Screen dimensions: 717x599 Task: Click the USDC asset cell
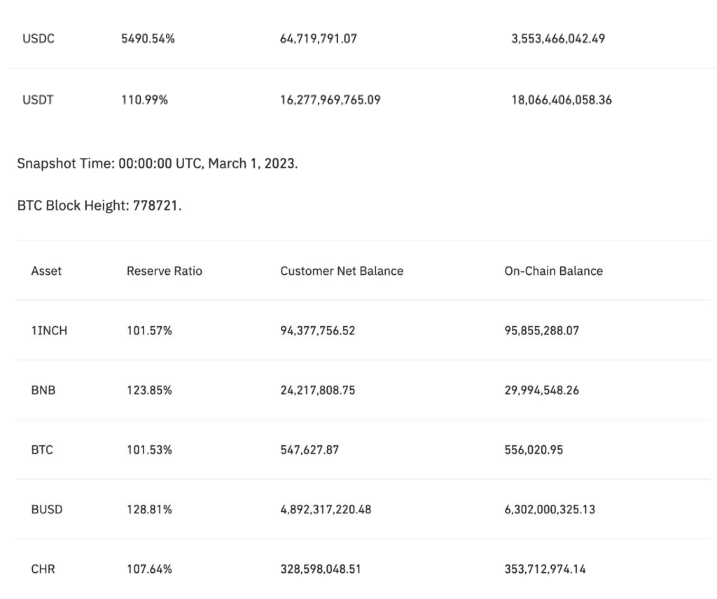(x=37, y=39)
